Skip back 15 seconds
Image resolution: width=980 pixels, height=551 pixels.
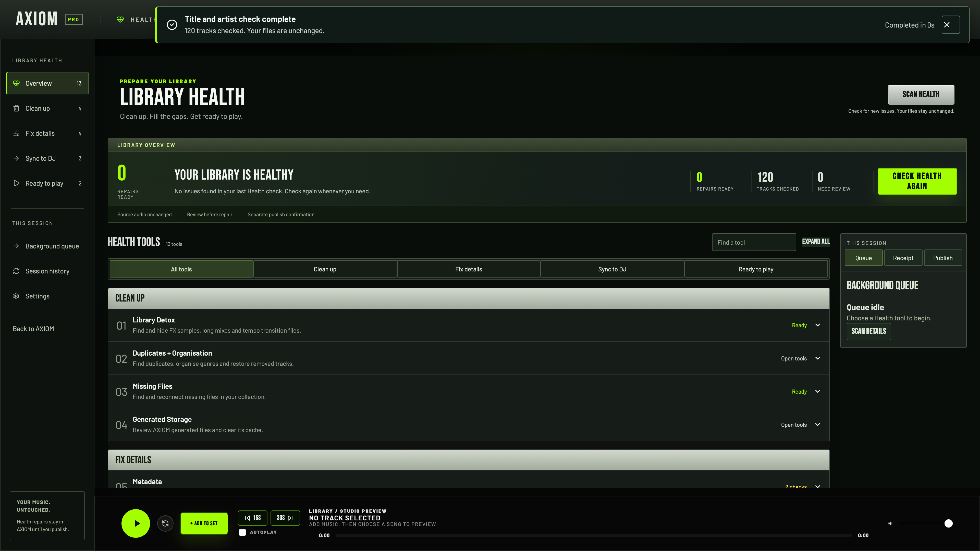coord(253,518)
